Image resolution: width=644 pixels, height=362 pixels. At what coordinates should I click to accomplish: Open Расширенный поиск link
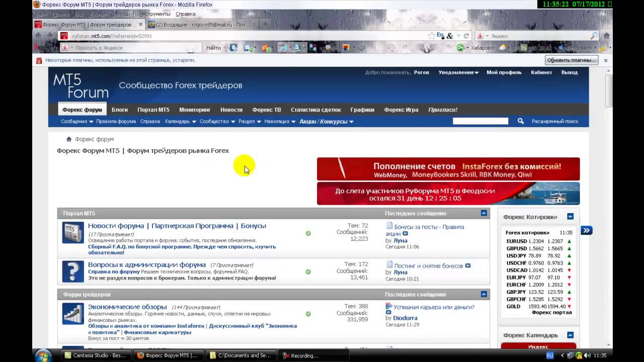(555, 121)
